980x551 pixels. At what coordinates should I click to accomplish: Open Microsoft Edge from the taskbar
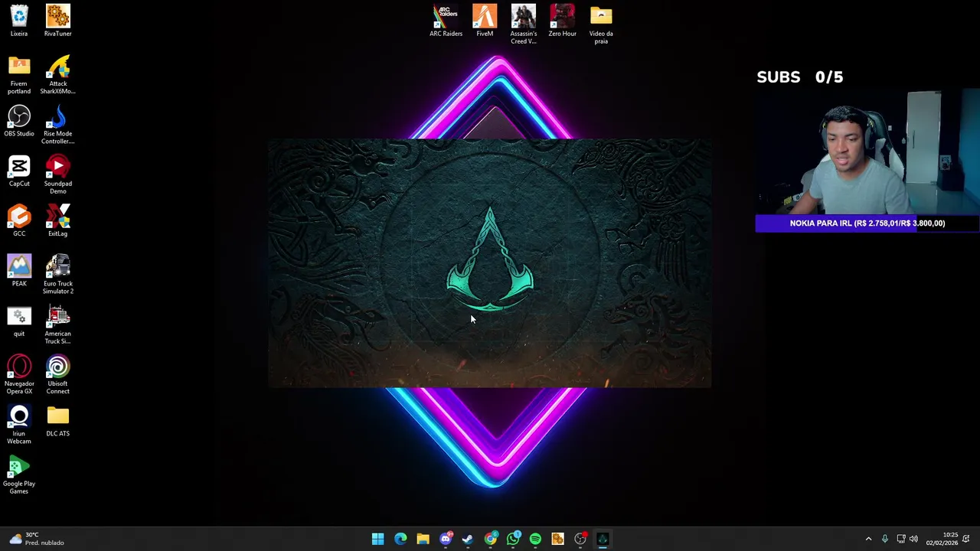pyautogui.click(x=400, y=539)
